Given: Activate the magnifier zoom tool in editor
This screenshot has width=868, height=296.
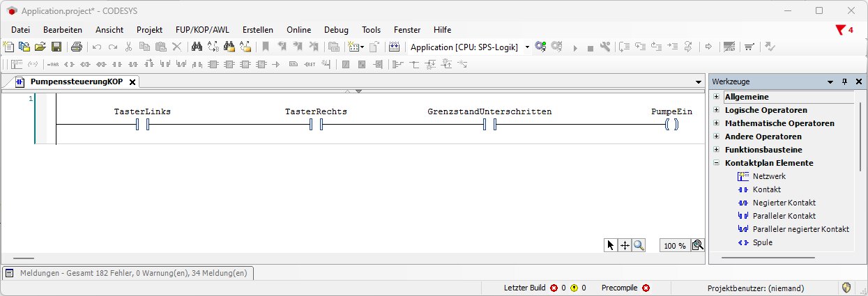Looking at the screenshot, I should tap(639, 245).
